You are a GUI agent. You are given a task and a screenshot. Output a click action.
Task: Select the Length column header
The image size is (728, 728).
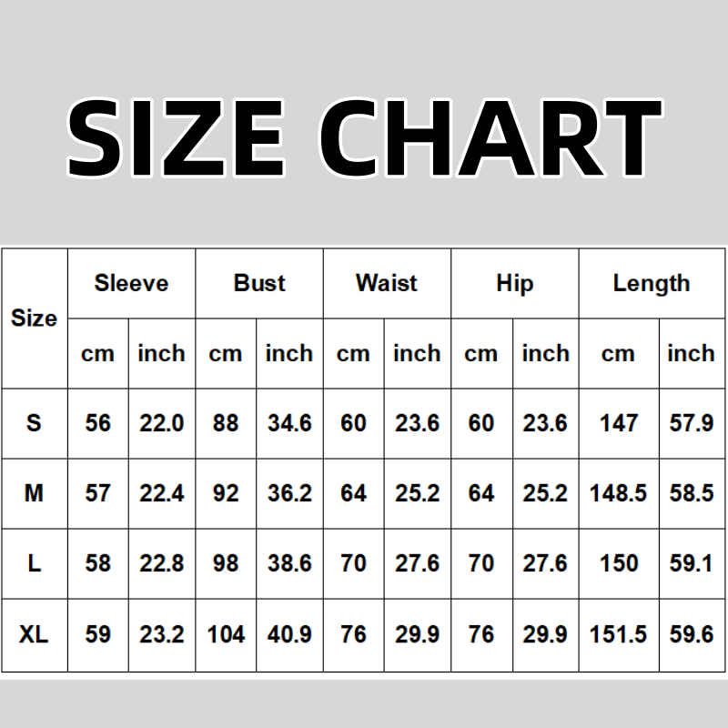click(x=652, y=283)
